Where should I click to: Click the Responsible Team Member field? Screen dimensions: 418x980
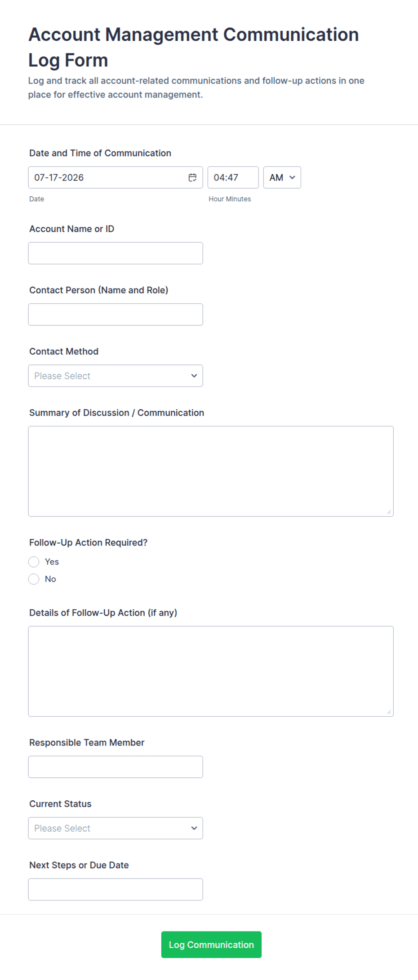pos(116,767)
